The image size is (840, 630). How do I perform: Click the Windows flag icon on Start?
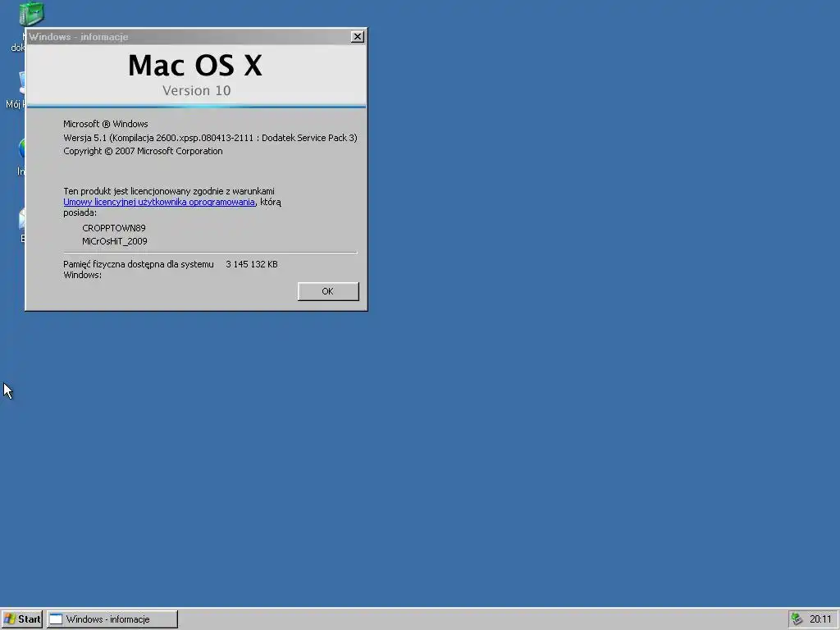click(10, 619)
